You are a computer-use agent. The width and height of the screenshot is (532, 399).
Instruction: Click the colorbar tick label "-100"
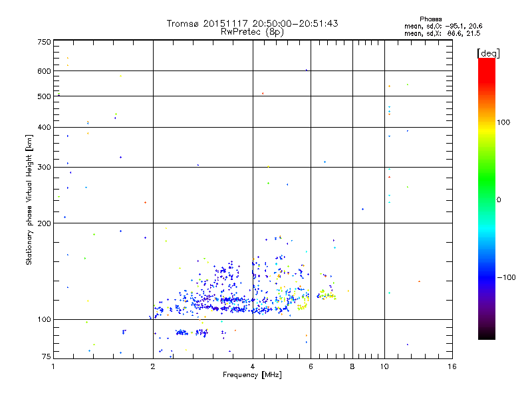pos(506,277)
